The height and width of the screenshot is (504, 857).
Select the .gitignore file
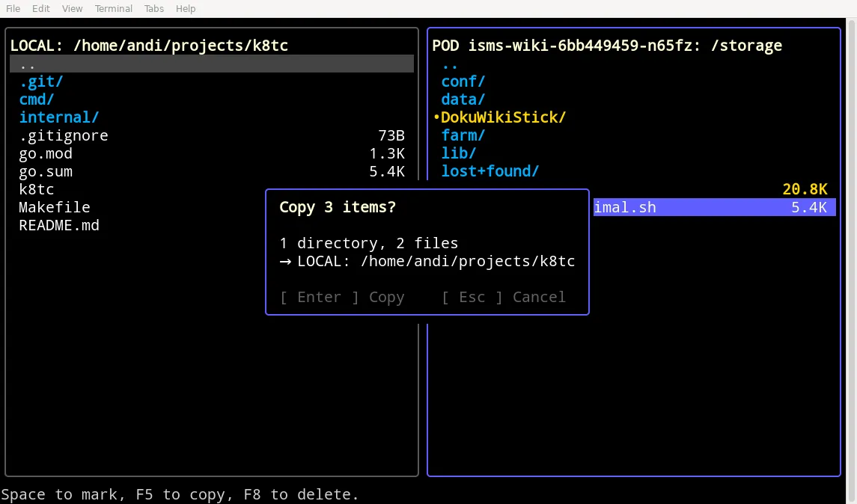tap(212, 136)
